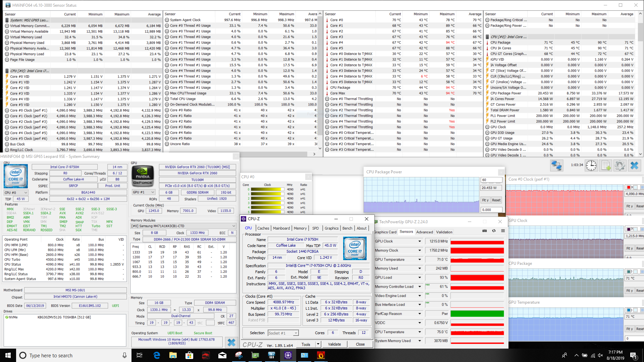Switch to GPU-Z via taskbar icon
The height and width of the screenshot is (362, 644).
[255, 355]
